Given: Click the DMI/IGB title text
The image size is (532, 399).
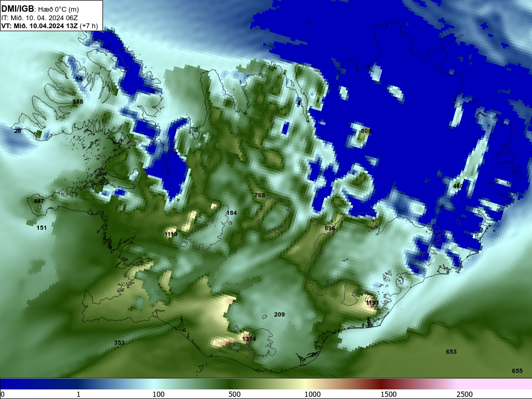Looking at the screenshot, I should tap(18, 9).
